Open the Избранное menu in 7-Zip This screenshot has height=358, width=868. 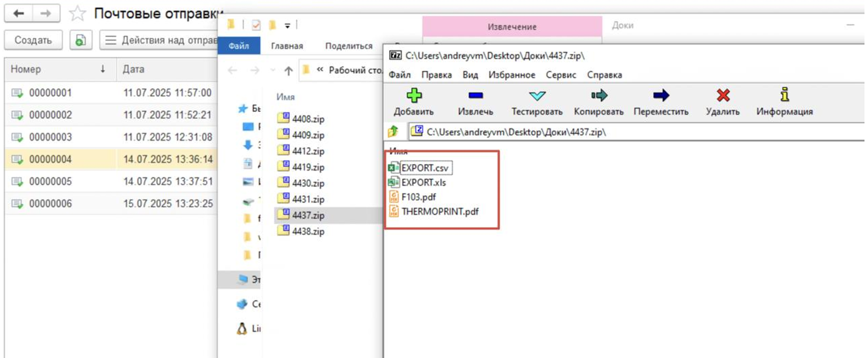click(512, 75)
